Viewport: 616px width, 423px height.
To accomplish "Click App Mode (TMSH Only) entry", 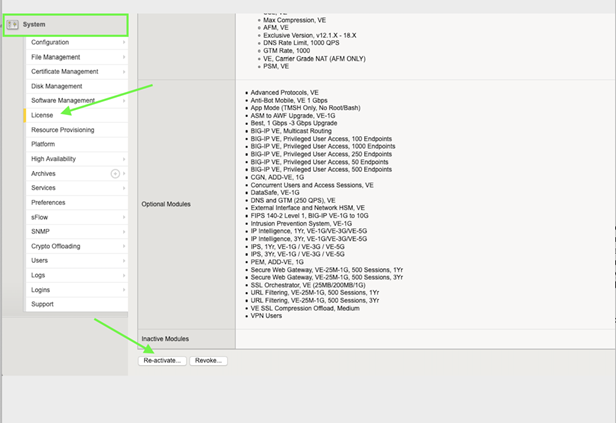I will (x=305, y=108).
